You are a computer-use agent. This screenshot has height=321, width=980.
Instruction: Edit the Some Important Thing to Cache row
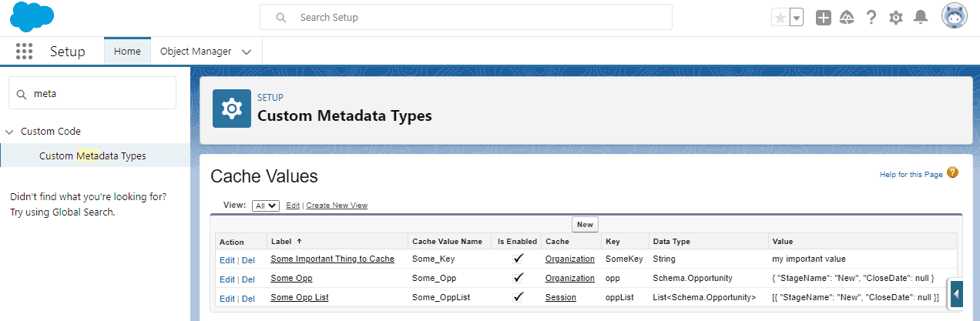pyautogui.click(x=227, y=260)
